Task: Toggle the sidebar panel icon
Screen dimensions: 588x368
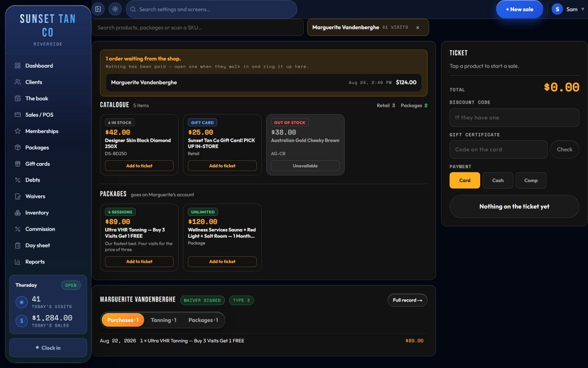Action: tap(98, 9)
